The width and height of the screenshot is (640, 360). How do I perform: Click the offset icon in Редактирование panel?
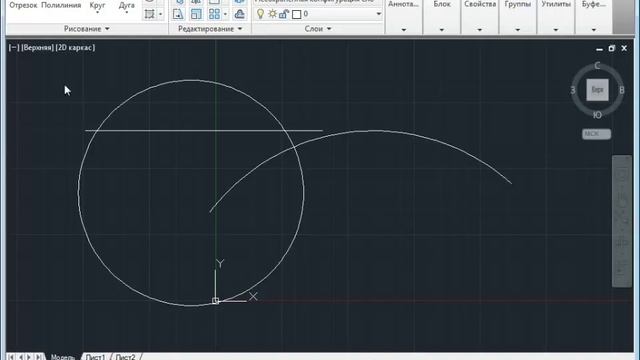(x=239, y=14)
